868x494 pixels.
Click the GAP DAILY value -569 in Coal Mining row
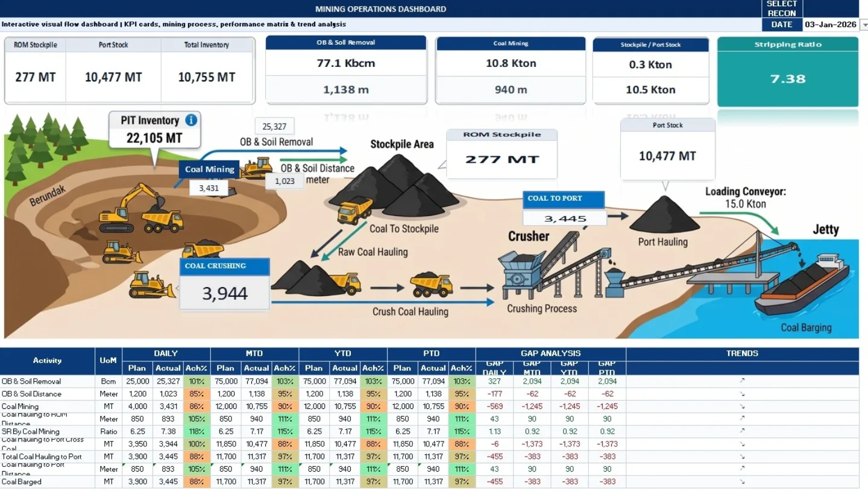[494, 407]
